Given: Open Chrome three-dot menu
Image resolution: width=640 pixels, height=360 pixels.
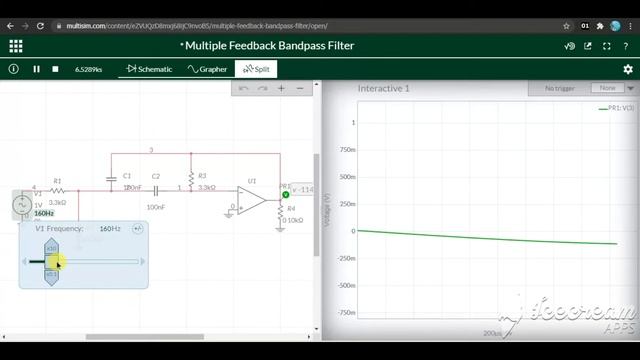Looking at the screenshot, I should pos(631,26).
